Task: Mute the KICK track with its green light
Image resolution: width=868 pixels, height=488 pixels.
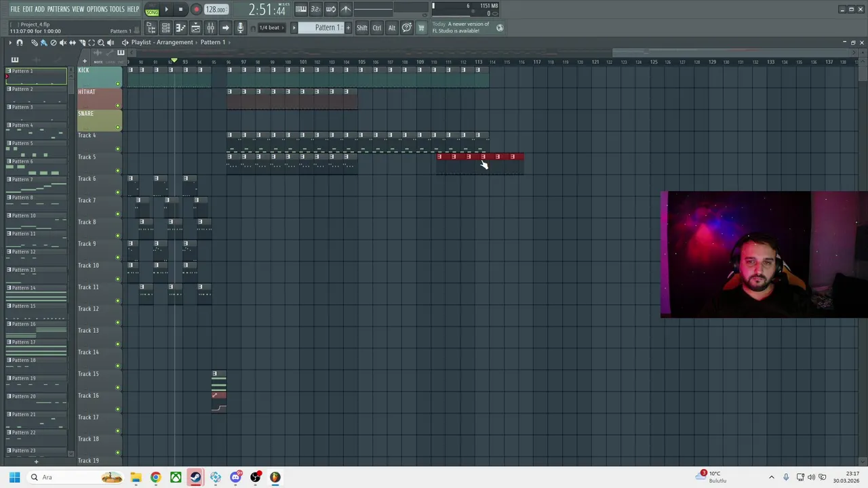Action: (x=117, y=84)
